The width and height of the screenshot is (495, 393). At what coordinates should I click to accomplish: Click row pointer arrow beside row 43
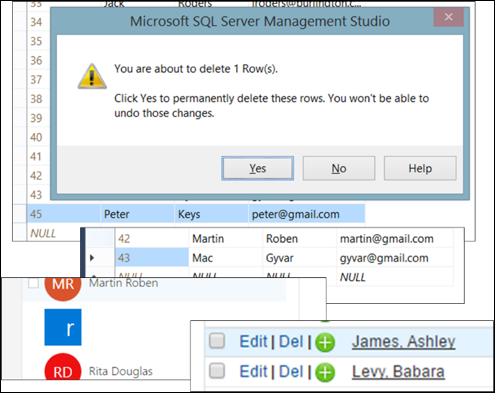coord(92,258)
